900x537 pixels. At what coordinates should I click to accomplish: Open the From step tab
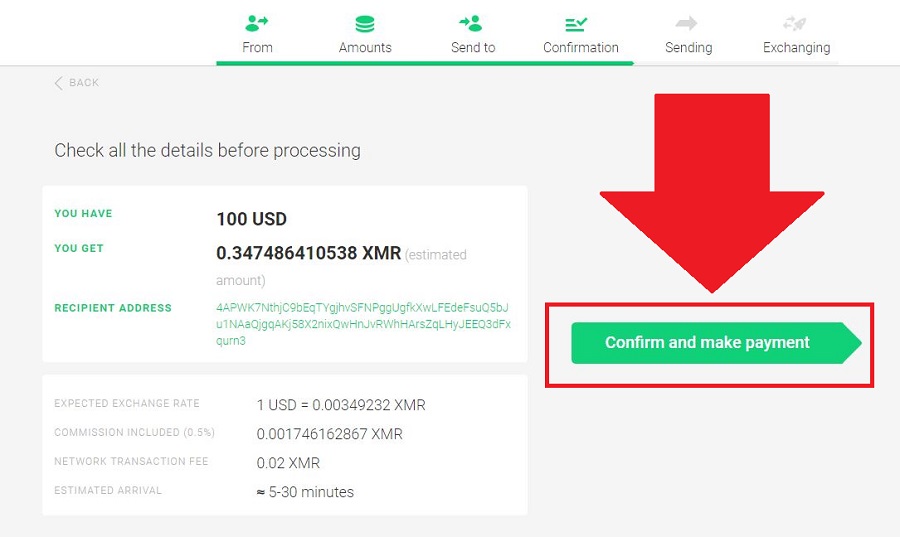click(257, 48)
